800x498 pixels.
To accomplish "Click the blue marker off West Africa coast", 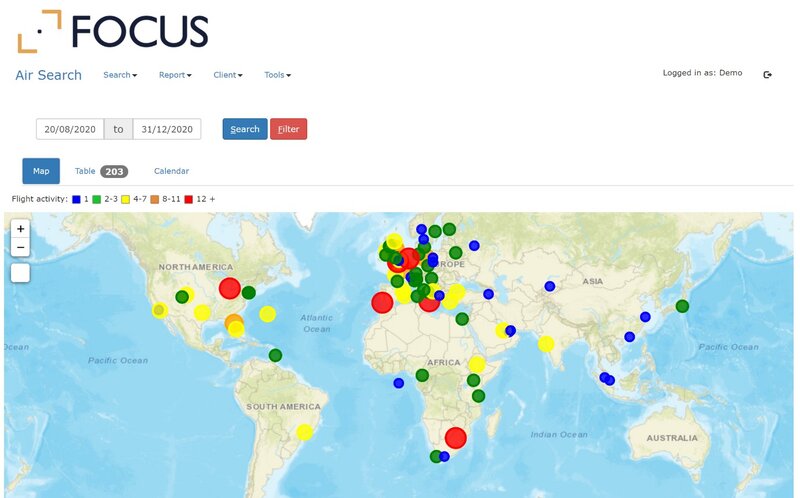I will click(398, 383).
